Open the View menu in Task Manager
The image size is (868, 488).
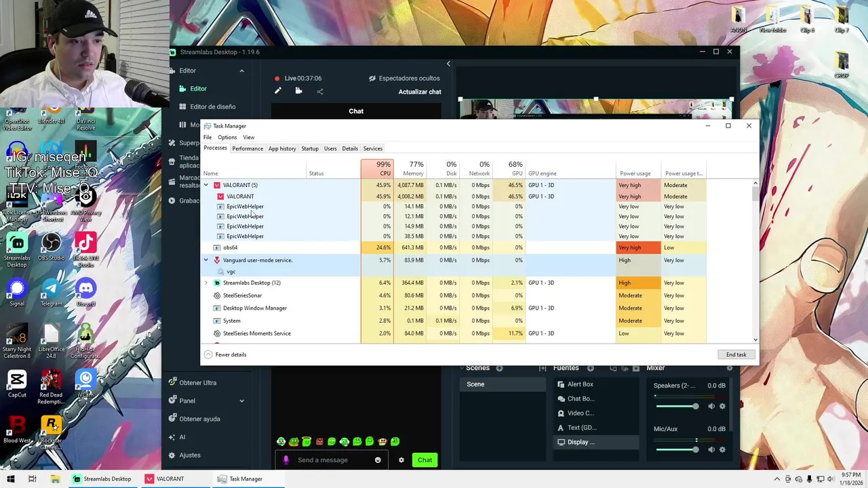point(249,138)
